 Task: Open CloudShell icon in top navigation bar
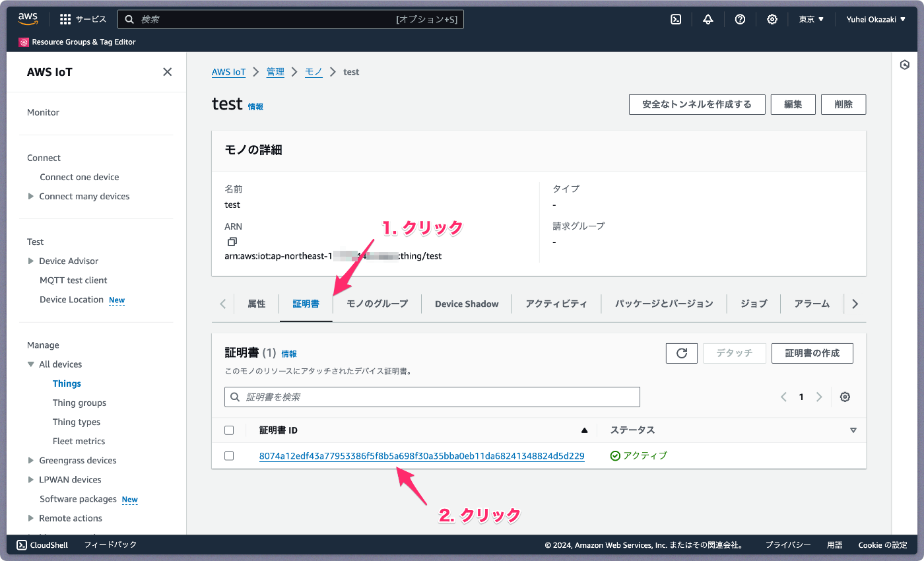676,20
